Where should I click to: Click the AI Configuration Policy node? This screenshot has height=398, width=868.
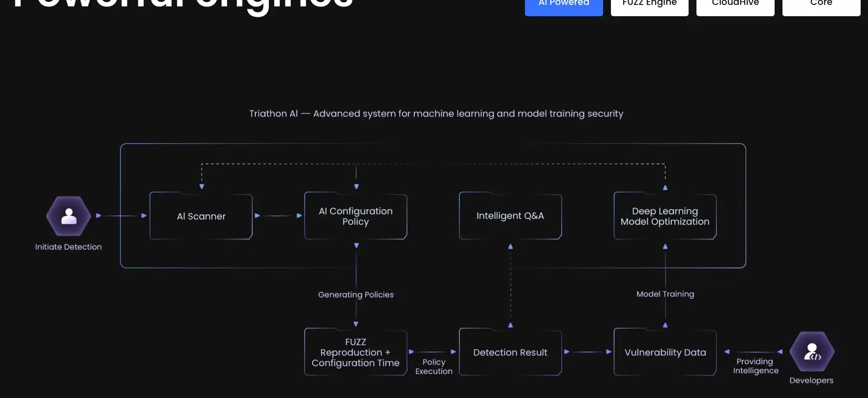355,216
